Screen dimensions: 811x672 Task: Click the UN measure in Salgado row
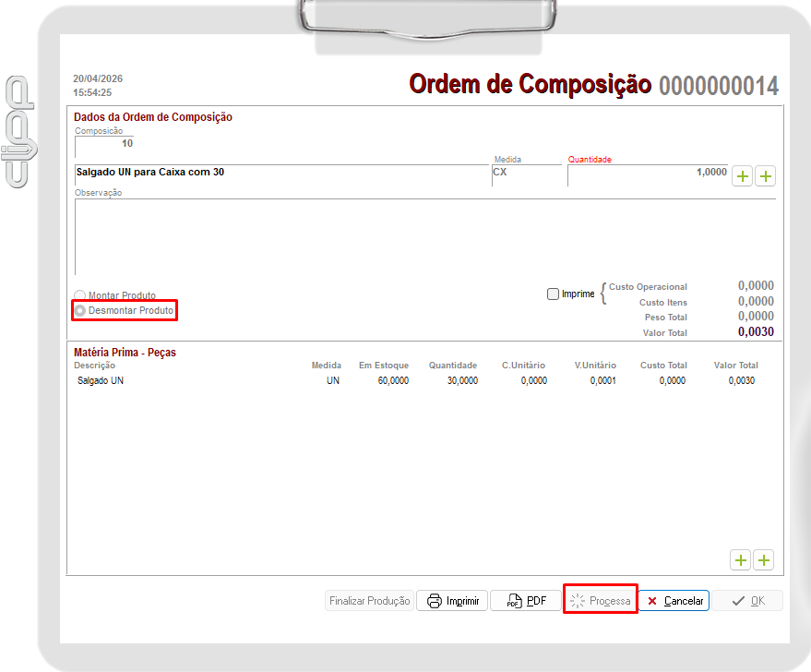[x=333, y=380]
